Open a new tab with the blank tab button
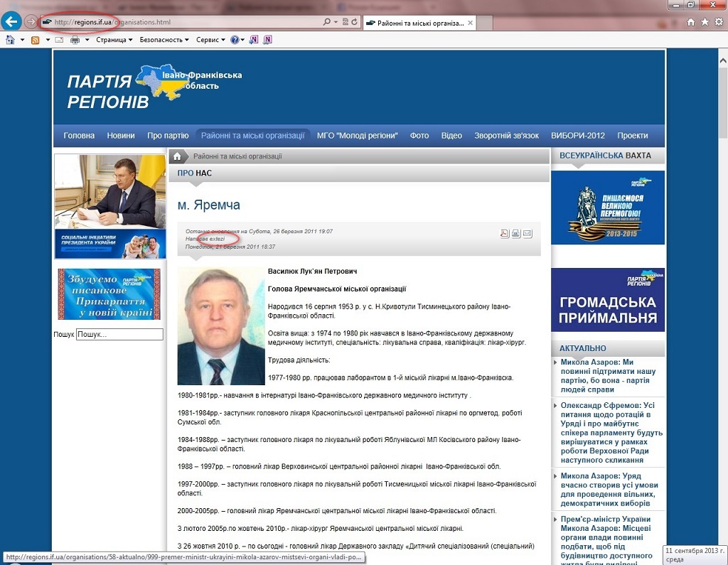 click(x=484, y=23)
